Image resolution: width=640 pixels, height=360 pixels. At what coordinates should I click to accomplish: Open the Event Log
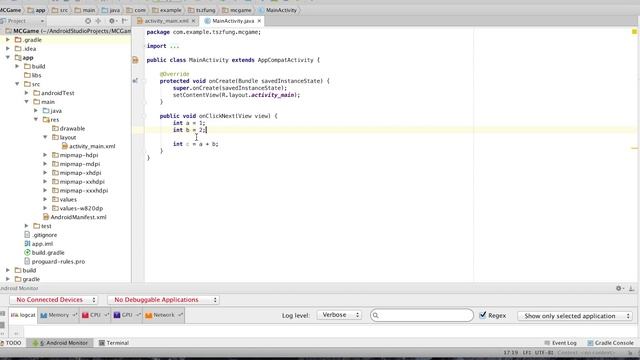coord(560,343)
